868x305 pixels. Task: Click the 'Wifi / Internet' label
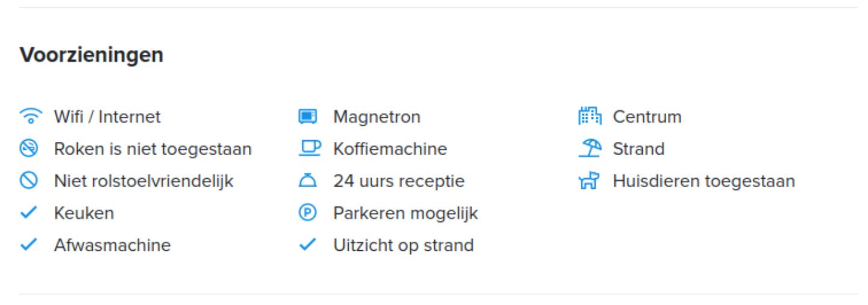[x=107, y=117]
